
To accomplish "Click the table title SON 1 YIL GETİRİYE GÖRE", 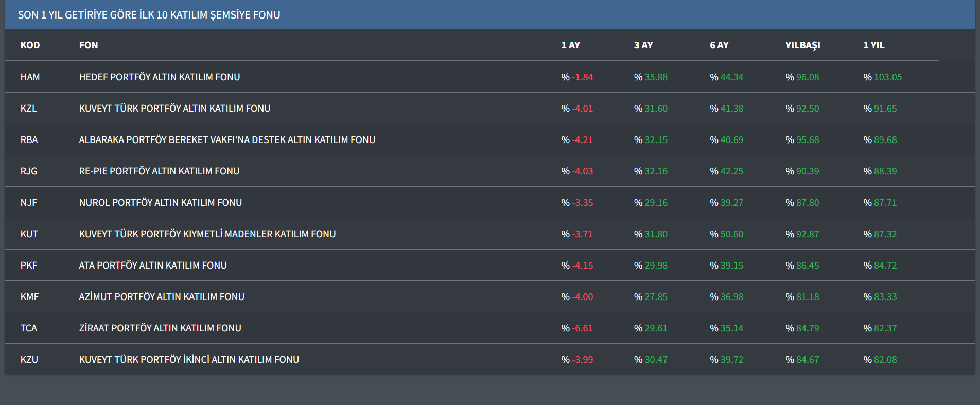I will click(x=149, y=15).
